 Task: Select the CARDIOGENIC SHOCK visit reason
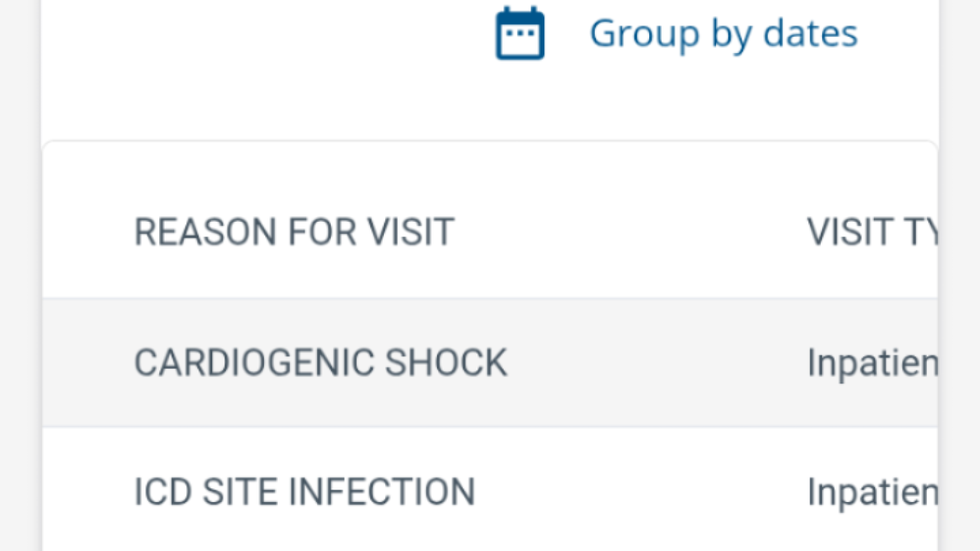(x=320, y=363)
